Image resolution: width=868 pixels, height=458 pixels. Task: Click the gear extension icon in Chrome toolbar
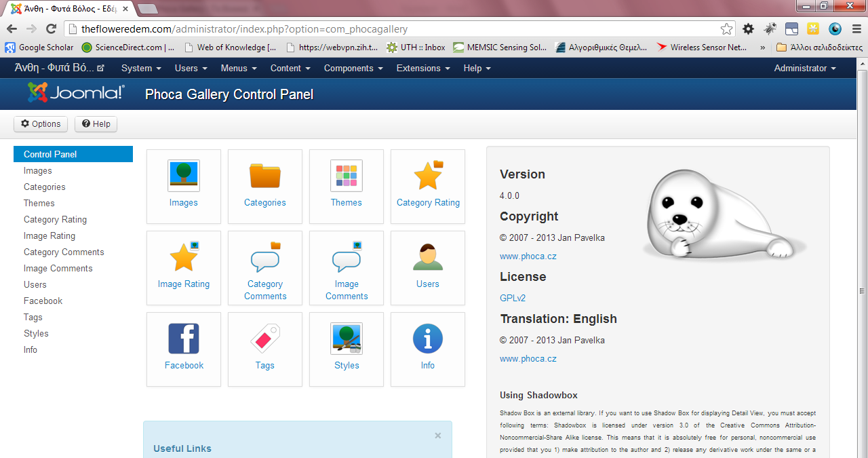click(x=748, y=28)
